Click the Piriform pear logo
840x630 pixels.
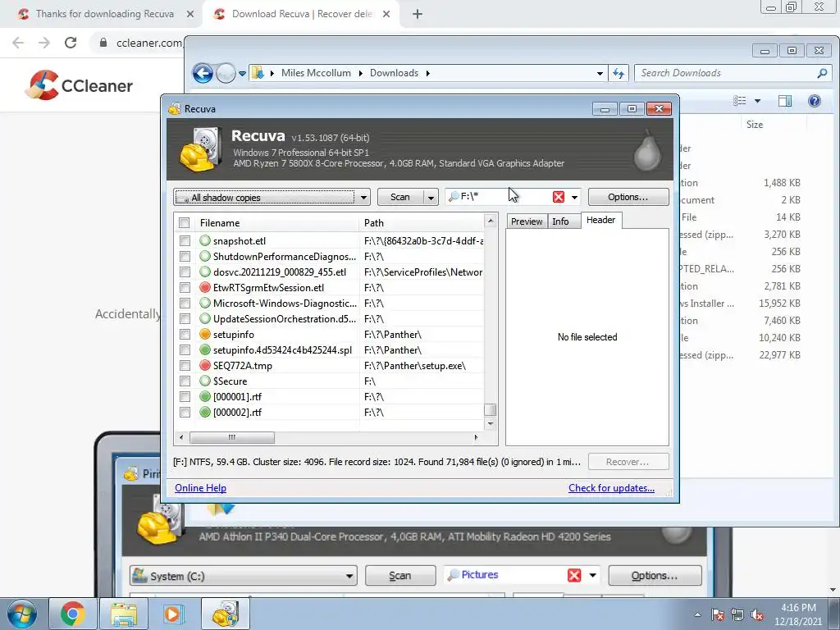coord(647,149)
